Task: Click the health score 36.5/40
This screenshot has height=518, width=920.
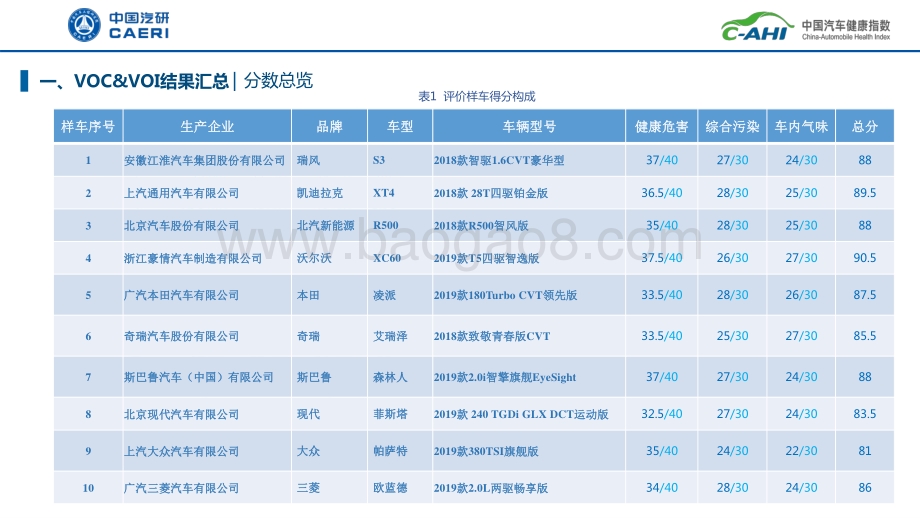Action: [662, 193]
